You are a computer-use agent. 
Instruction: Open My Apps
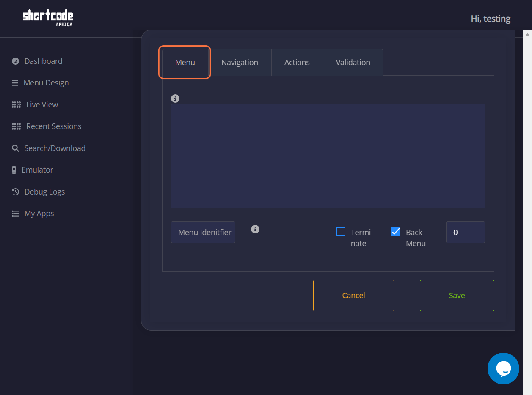click(x=39, y=214)
